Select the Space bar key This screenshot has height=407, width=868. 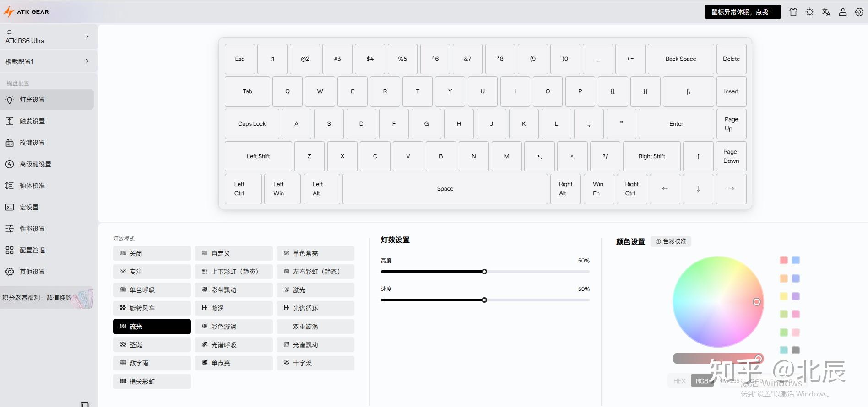pyautogui.click(x=445, y=189)
